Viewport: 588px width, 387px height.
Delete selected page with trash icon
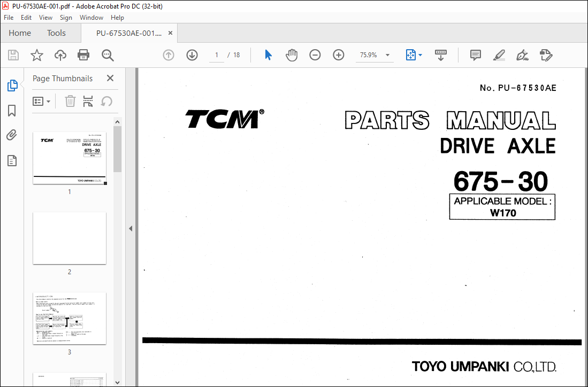(70, 101)
